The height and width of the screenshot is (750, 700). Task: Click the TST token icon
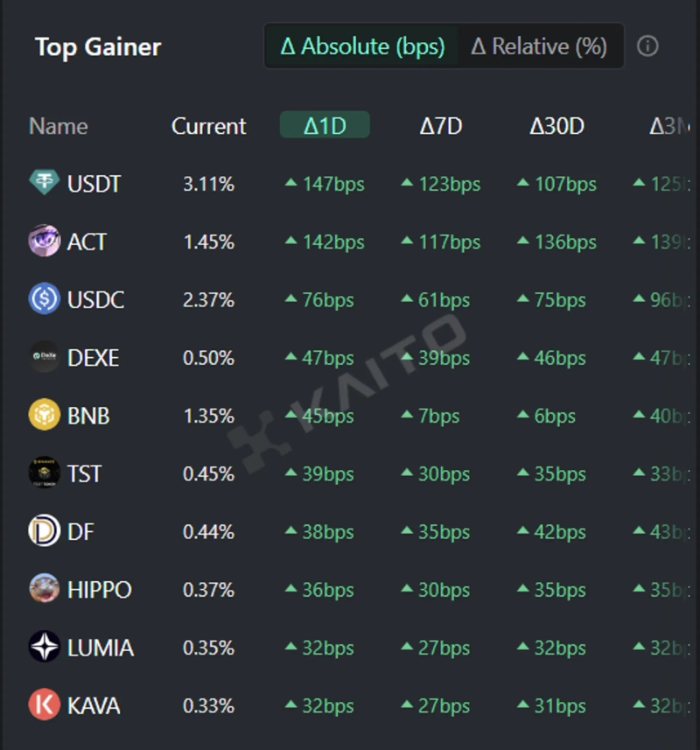(44, 473)
